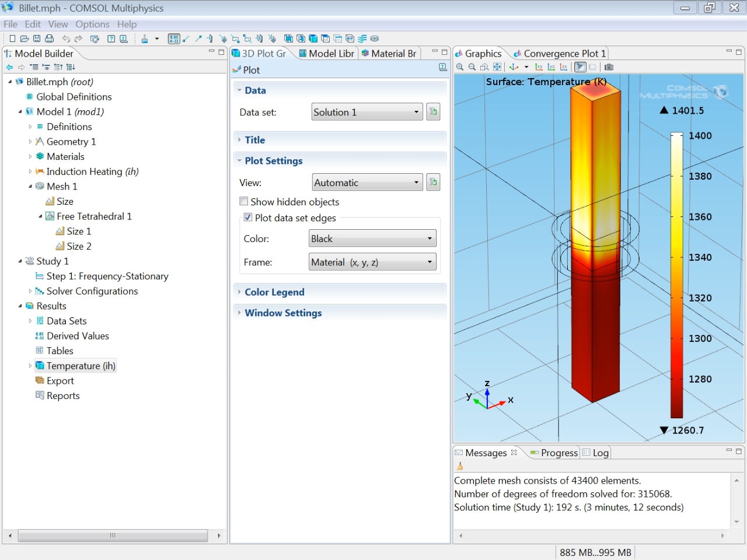Click the Plot paintbrush icon in main toolbar
The width and height of the screenshot is (747, 560).
pos(145,38)
